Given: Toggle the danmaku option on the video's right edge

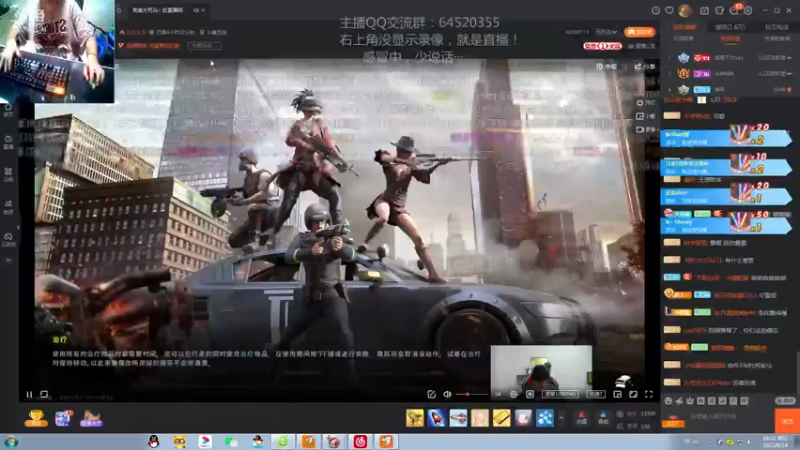Looking at the screenshot, I should click(x=645, y=130).
